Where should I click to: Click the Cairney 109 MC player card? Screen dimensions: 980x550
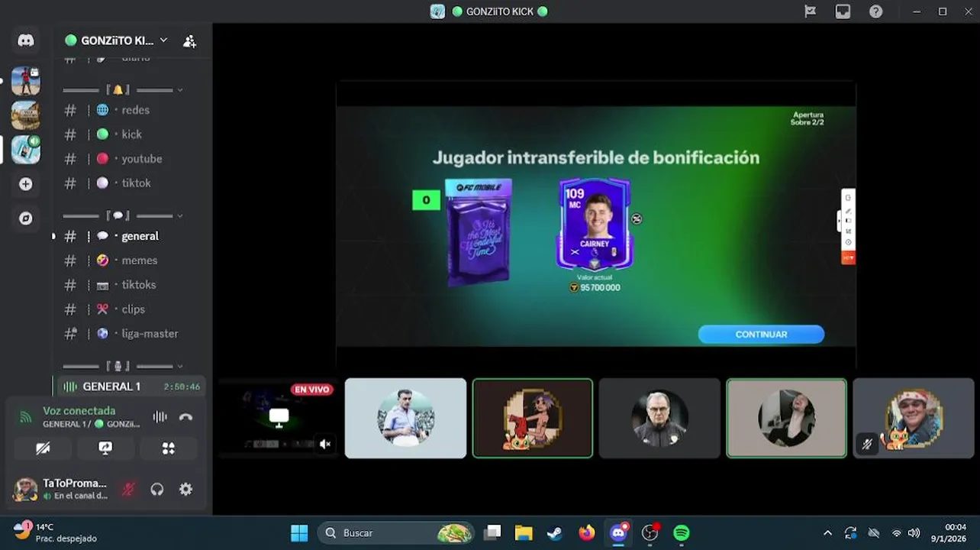click(595, 224)
